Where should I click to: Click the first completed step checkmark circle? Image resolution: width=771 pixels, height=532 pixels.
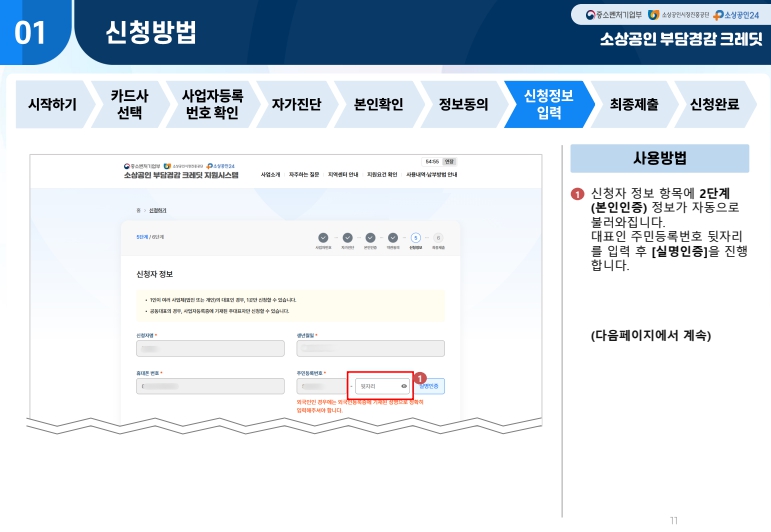coord(323,238)
